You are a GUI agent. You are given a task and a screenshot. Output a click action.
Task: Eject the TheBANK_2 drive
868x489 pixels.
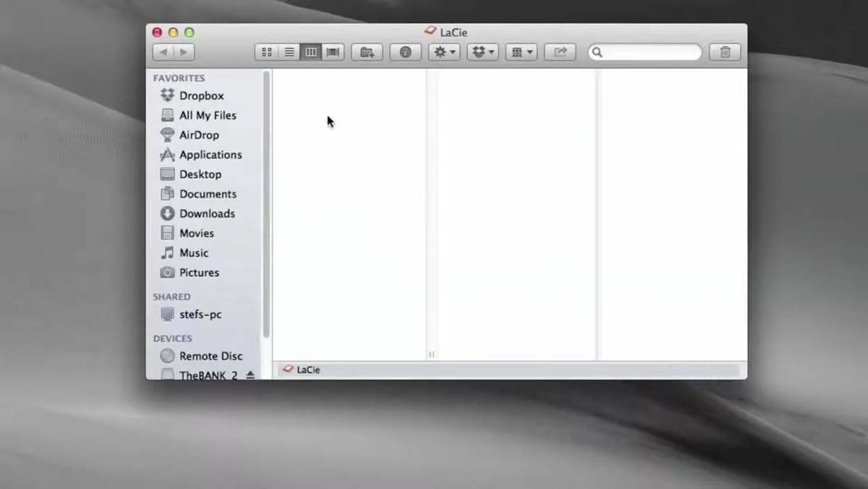click(250, 375)
